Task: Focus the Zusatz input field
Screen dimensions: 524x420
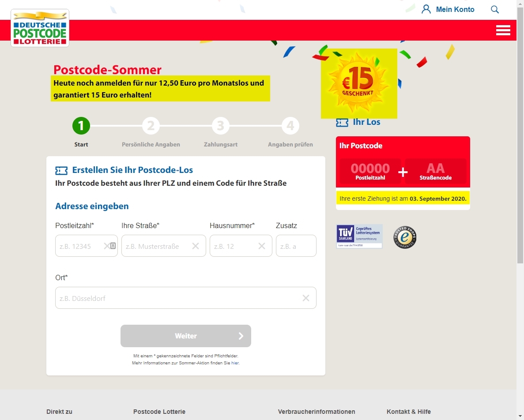Action: 296,246
